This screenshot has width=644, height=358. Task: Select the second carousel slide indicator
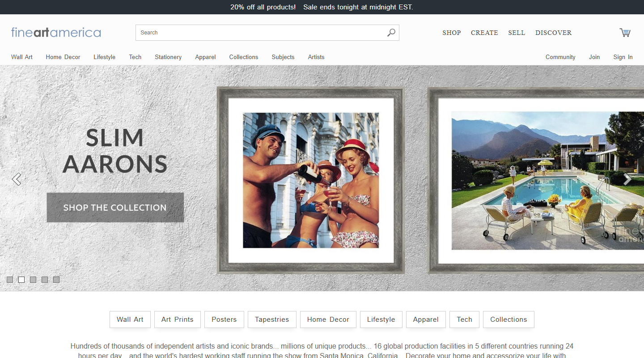[21, 280]
